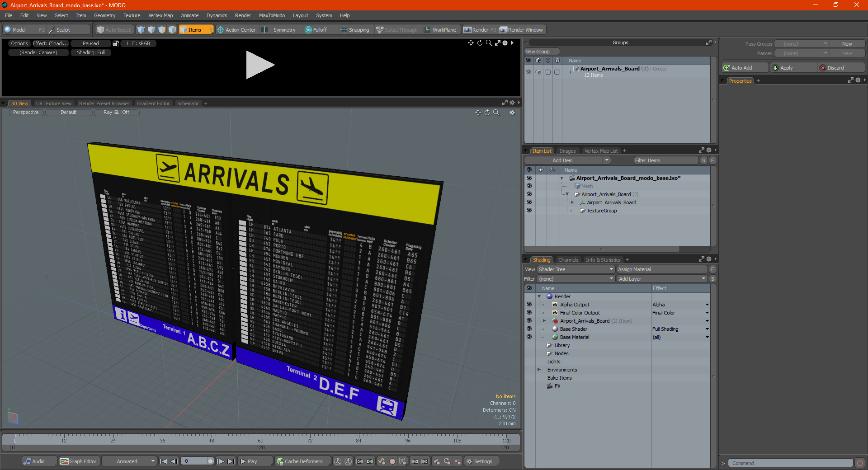Open the Animated keying mode dropdown

click(129, 461)
